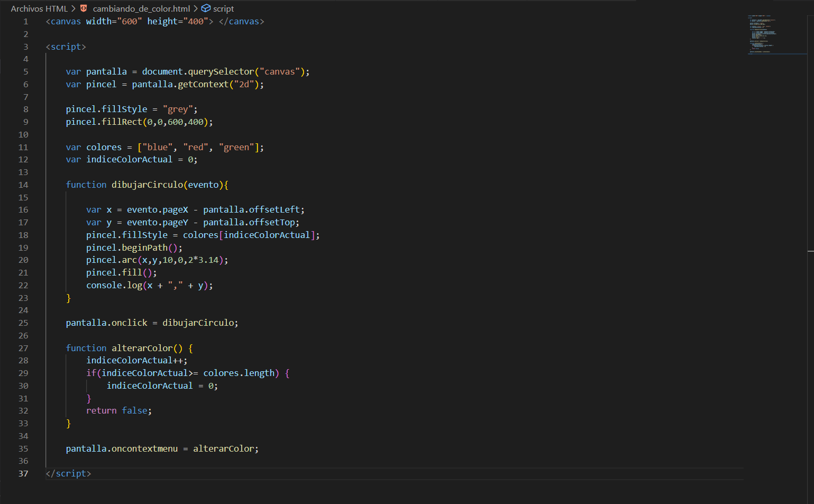Click 'offsetLeft' on line 16
This screenshot has width=814, height=504.
coord(274,210)
